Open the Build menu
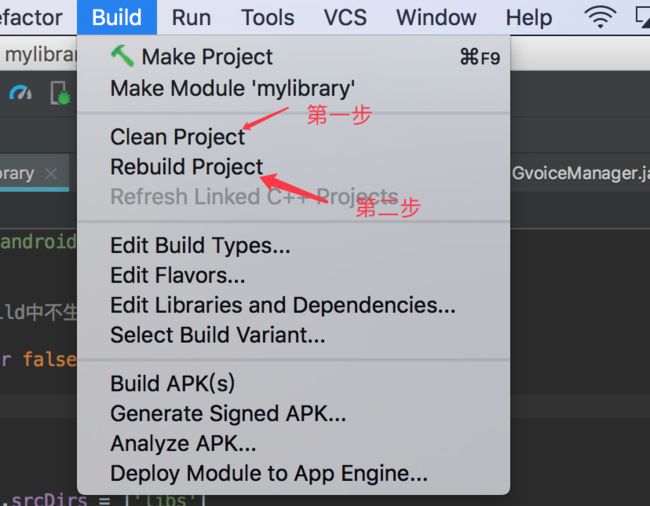This screenshot has height=506, width=650. tap(116, 17)
